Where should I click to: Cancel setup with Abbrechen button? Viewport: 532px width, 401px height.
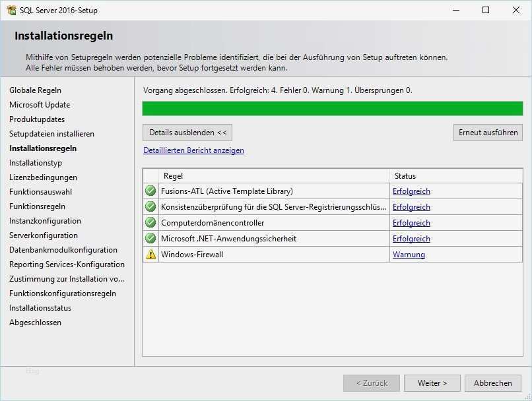492,383
